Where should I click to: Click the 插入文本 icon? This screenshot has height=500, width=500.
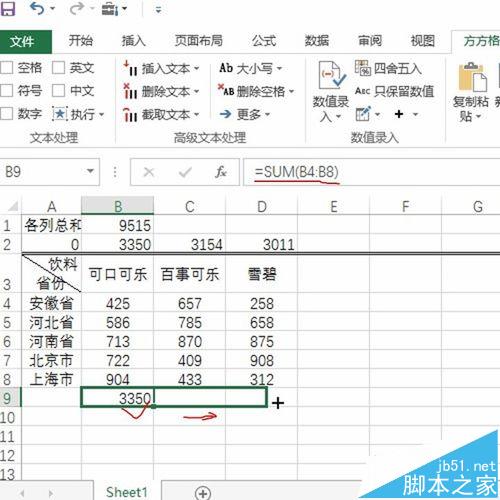[130, 68]
